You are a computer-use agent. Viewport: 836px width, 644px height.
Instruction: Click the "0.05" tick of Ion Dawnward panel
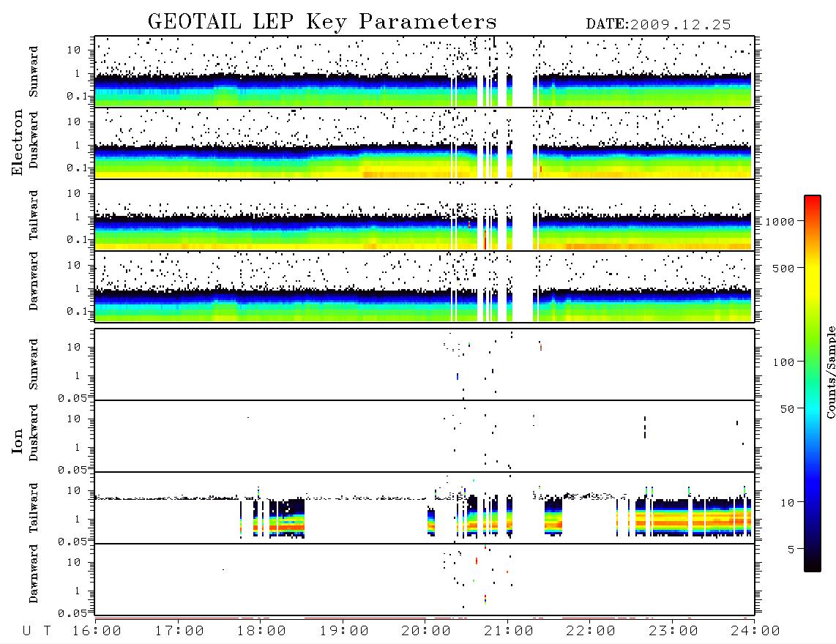[x=72, y=613]
